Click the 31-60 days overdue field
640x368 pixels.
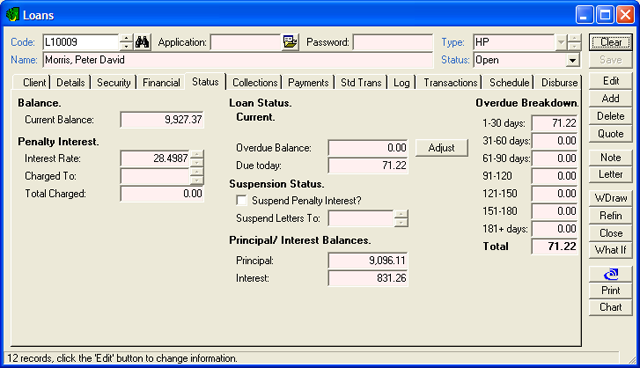point(555,141)
